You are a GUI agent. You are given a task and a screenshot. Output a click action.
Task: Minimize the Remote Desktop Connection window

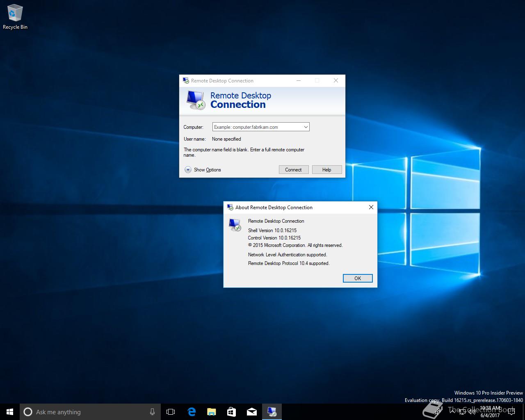point(299,80)
